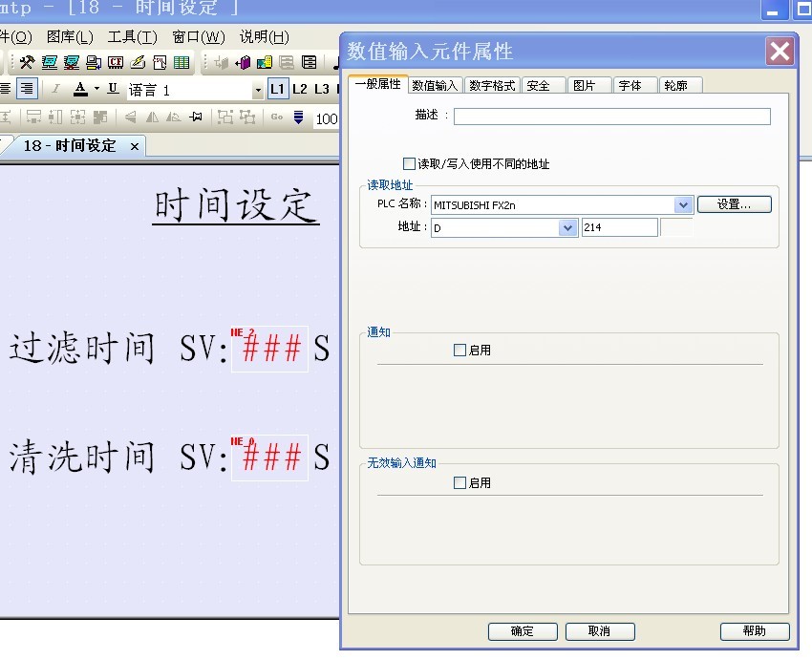This screenshot has width=812, height=660.
Task: Click the green table grid icon
Action: click(181, 63)
